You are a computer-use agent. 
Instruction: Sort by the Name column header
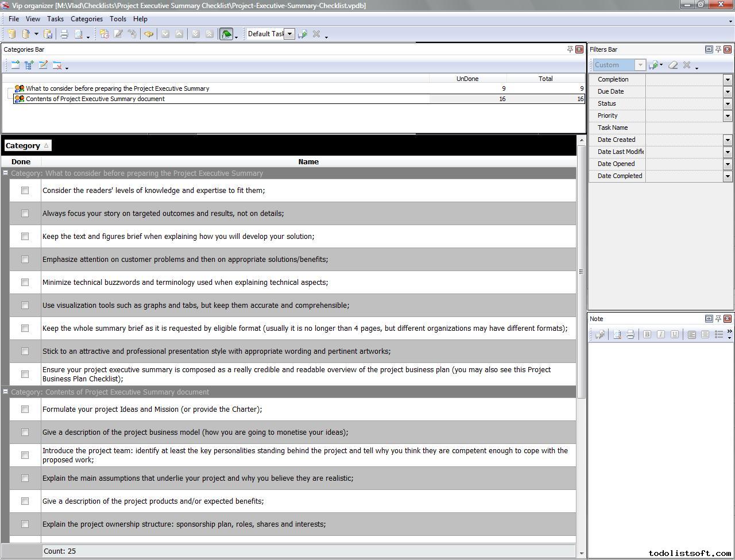click(x=308, y=162)
